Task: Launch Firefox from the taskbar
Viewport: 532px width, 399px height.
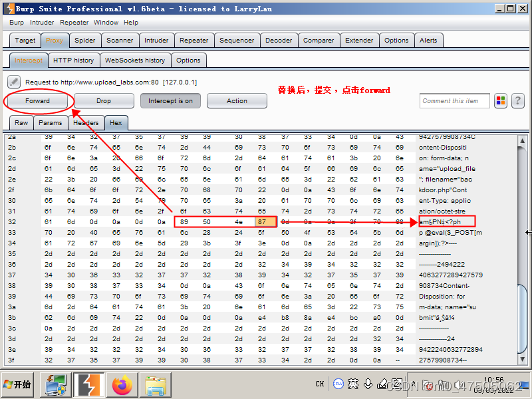Action: pos(122,385)
